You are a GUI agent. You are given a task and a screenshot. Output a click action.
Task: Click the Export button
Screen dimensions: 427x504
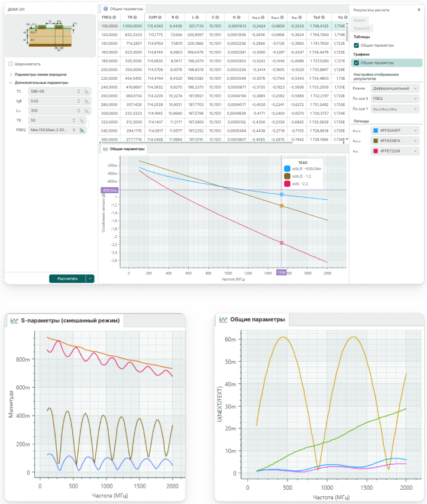[x=361, y=20]
